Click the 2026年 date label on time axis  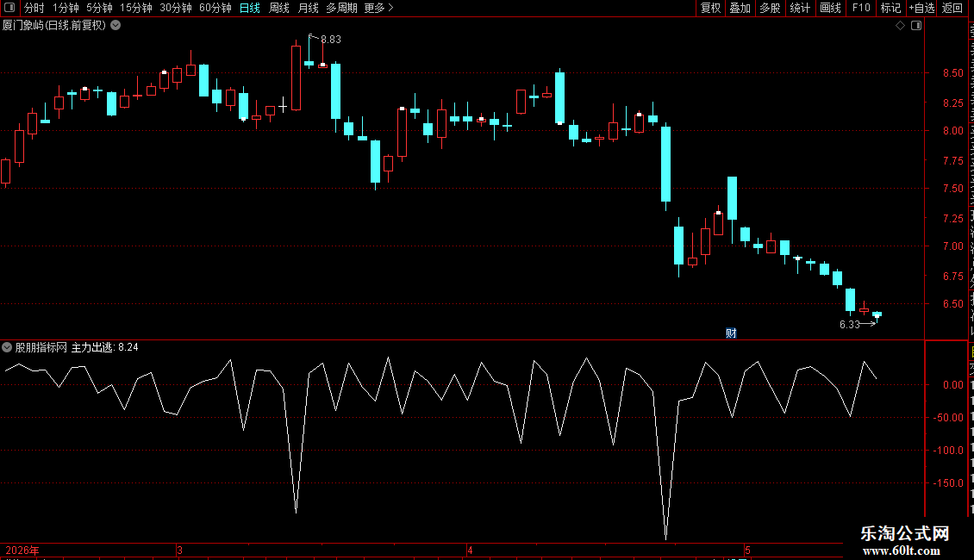pyautogui.click(x=22, y=550)
